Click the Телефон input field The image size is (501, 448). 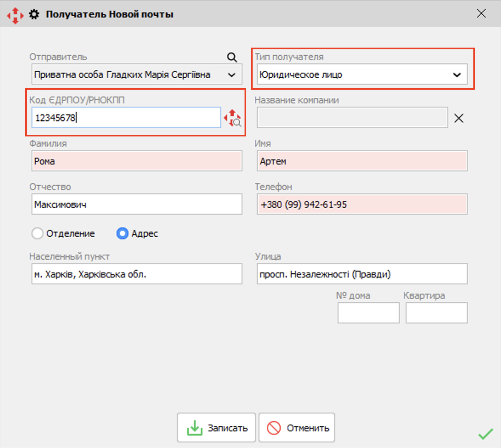362,204
